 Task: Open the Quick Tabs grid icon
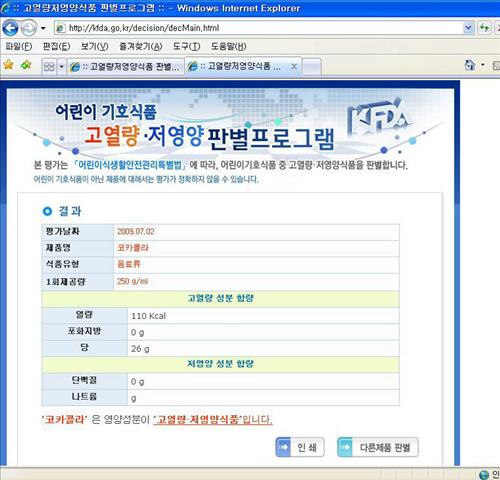[x=49, y=67]
